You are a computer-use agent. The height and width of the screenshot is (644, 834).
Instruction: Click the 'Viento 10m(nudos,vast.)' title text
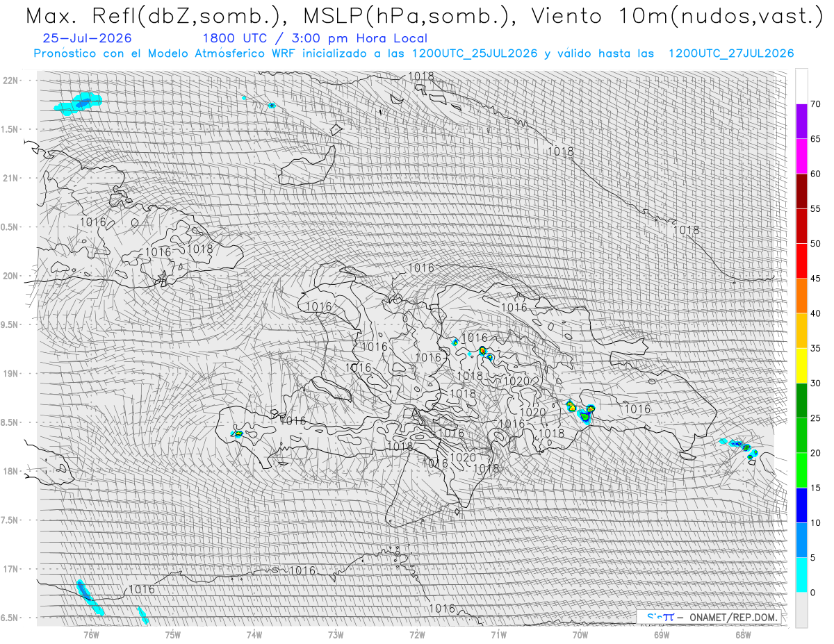(x=678, y=15)
